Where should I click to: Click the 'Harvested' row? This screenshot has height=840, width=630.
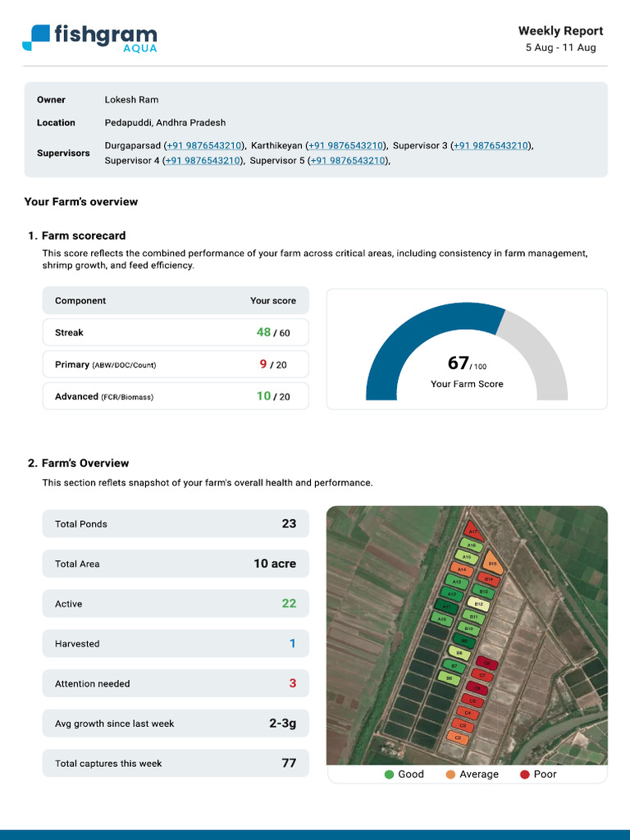tap(176, 643)
